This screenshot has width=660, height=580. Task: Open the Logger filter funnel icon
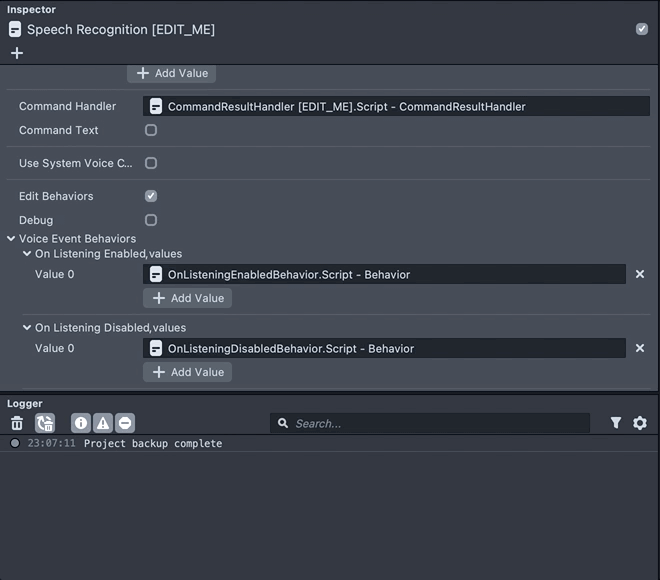pyautogui.click(x=616, y=423)
